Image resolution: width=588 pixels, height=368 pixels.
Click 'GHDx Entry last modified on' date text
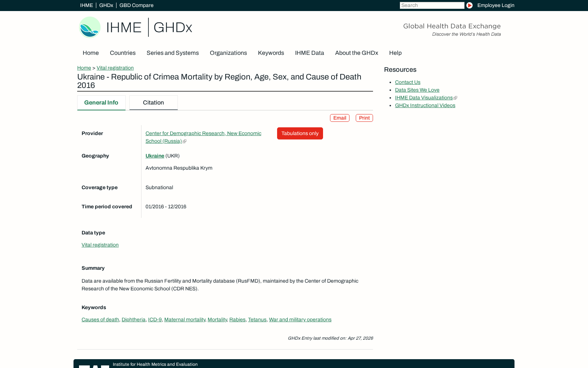tap(330, 338)
